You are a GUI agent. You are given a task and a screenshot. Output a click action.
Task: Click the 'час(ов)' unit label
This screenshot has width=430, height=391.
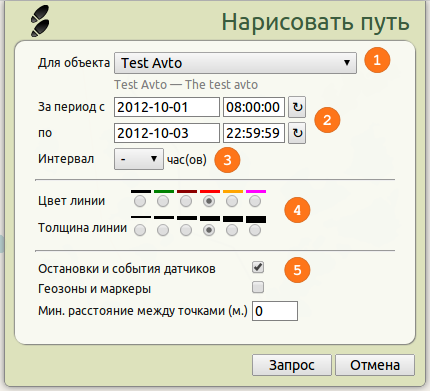pos(187,160)
